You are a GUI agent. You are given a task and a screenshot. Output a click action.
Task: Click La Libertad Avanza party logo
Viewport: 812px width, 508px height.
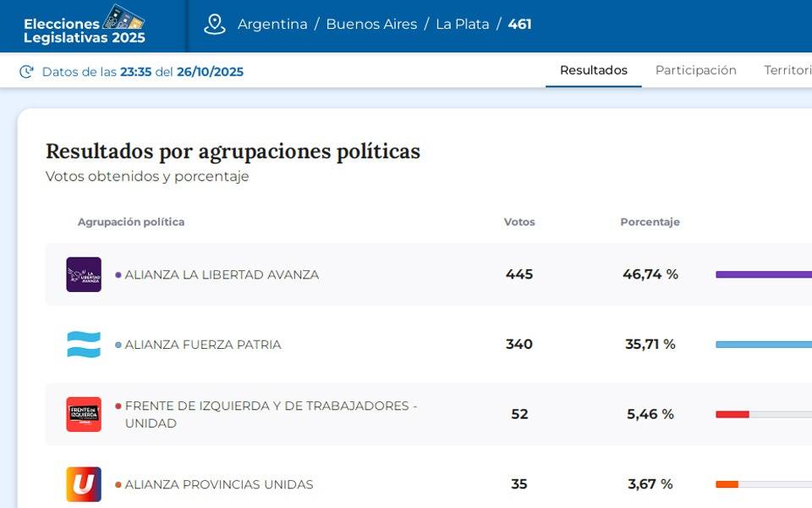click(x=84, y=274)
